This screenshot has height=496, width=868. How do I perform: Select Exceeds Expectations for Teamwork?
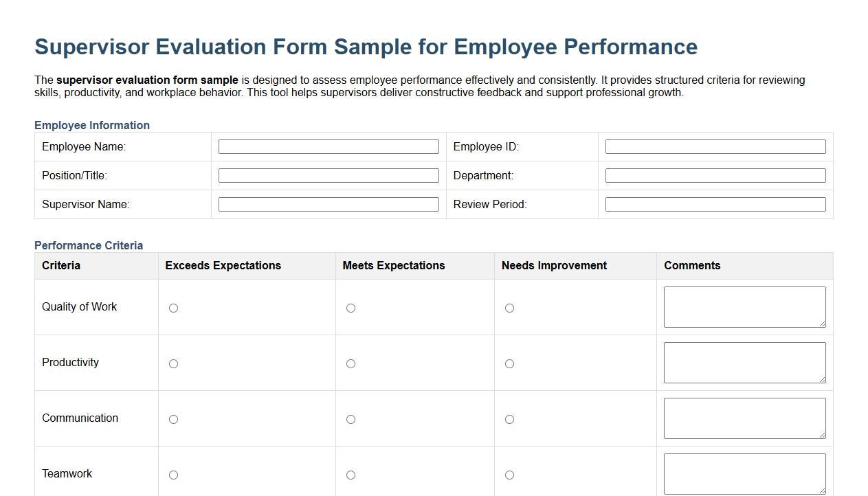[x=173, y=475]
